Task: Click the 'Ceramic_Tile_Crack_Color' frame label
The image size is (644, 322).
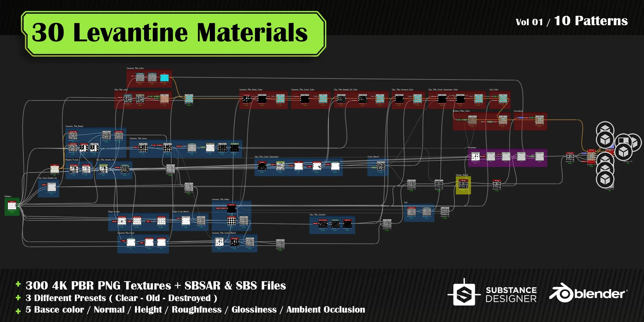Action: pos(303,90)
